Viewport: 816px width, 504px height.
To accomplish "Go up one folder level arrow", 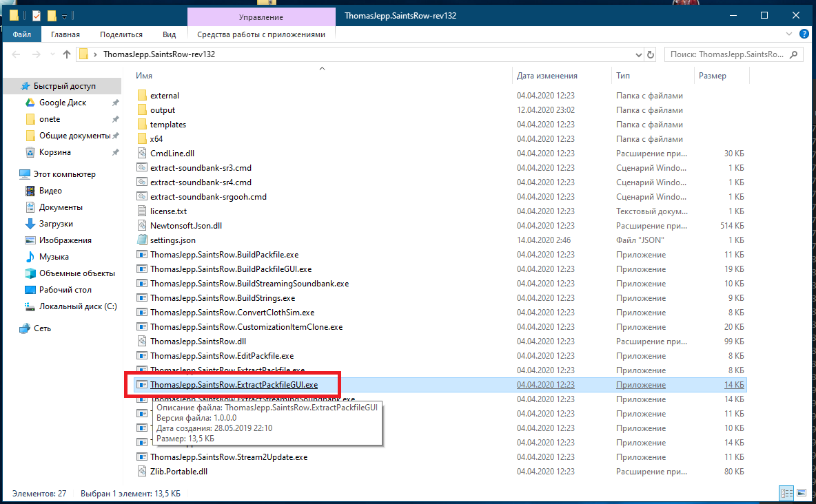I will (x=67, y=54).
